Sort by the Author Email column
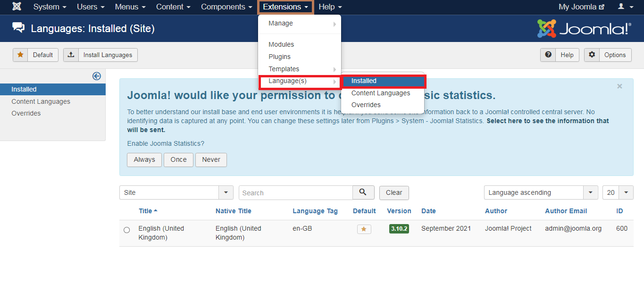This screenshot has height=292, width=644. pos(566,211)
